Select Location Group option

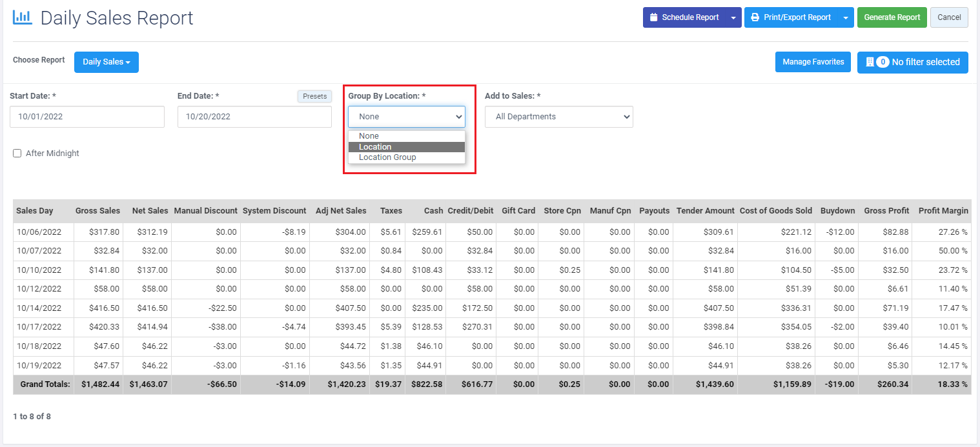pyautogui.click(x=406, y=157)
